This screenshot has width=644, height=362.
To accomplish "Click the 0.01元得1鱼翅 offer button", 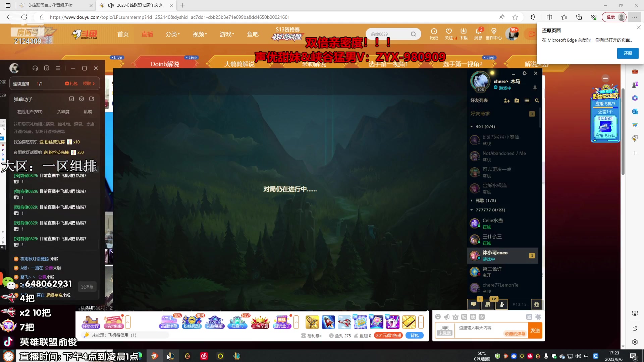I will tap(388, 336).
